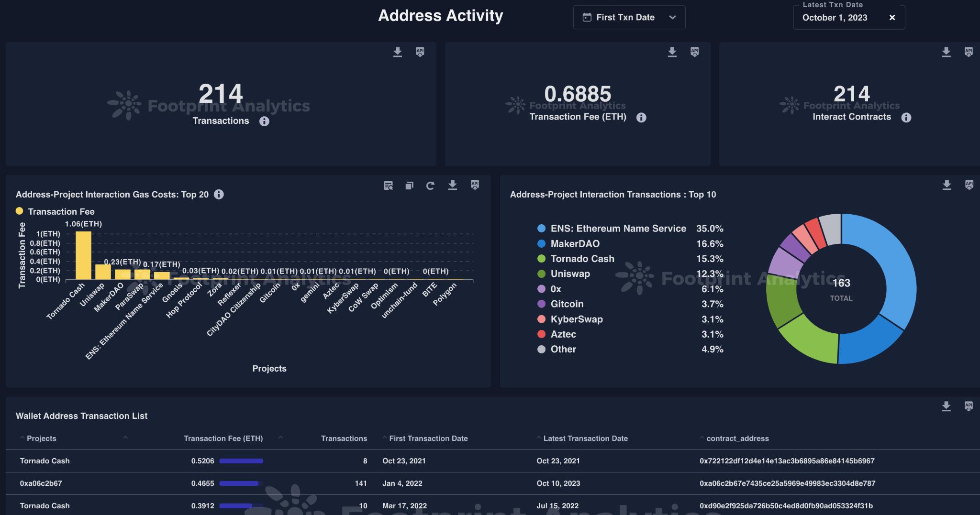Open the First Txn Date dropdown
Viewport: 980px width, 515px height.
[629, 18]
